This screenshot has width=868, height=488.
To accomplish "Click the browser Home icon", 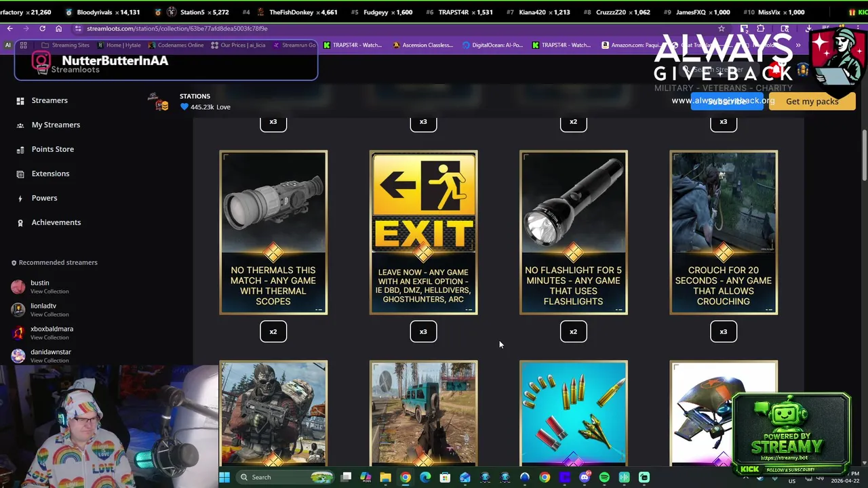I will (58, 28).
